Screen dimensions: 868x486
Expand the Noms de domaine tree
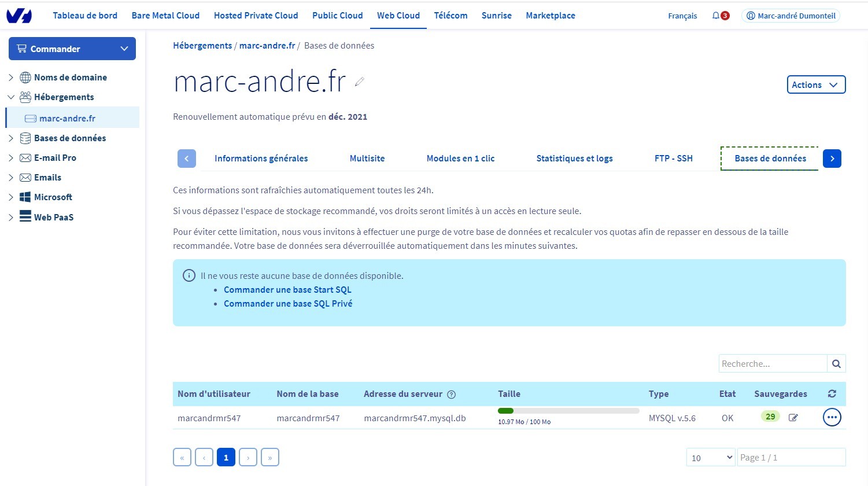tap(11, 78)
